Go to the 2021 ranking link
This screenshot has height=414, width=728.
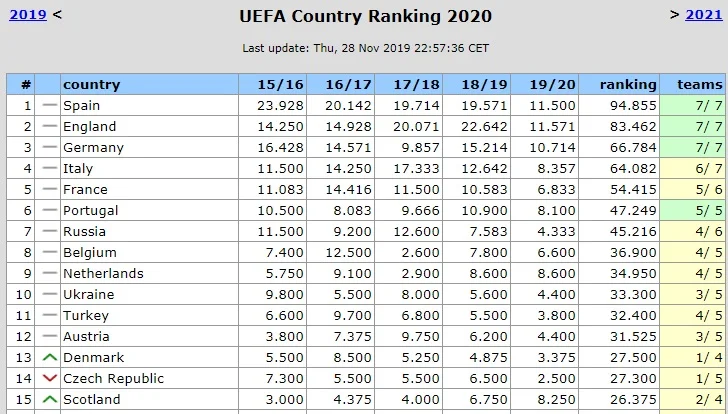(702, 15)
